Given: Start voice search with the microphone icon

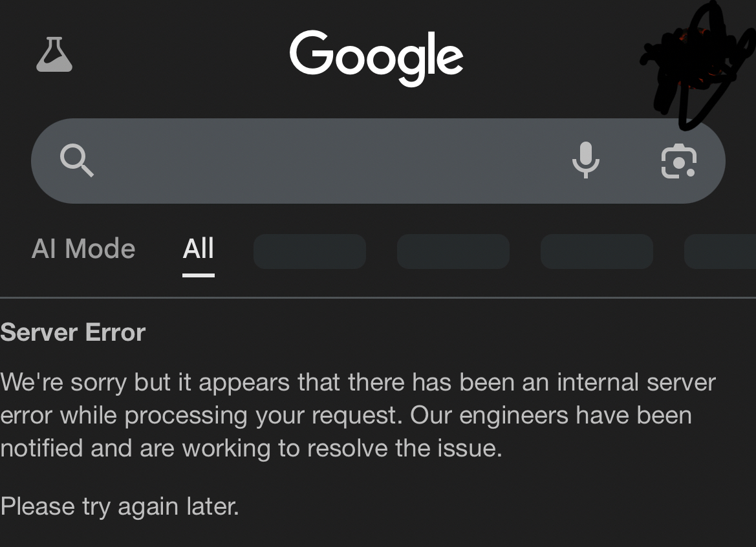Looking at the screenshot, I should point(586,160).
